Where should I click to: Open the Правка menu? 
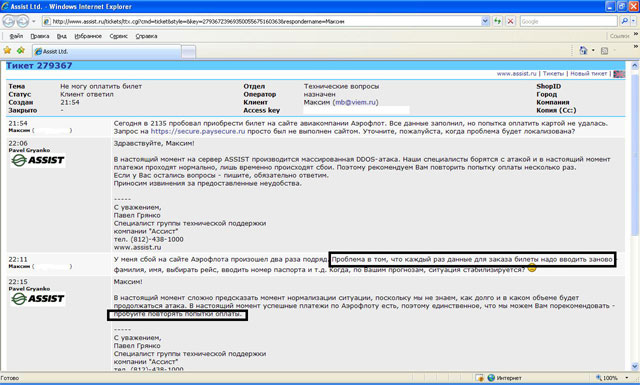point(40,36)
